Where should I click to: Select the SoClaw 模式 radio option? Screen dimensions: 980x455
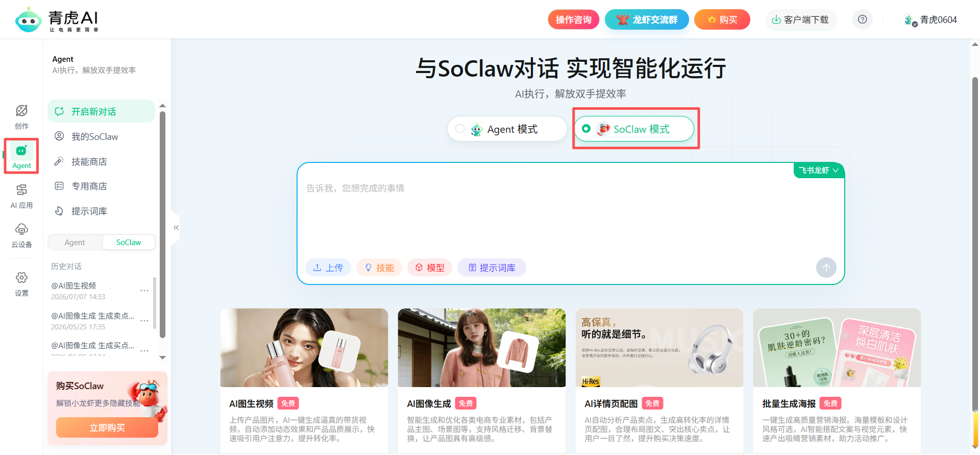click(x=634, y=129)
